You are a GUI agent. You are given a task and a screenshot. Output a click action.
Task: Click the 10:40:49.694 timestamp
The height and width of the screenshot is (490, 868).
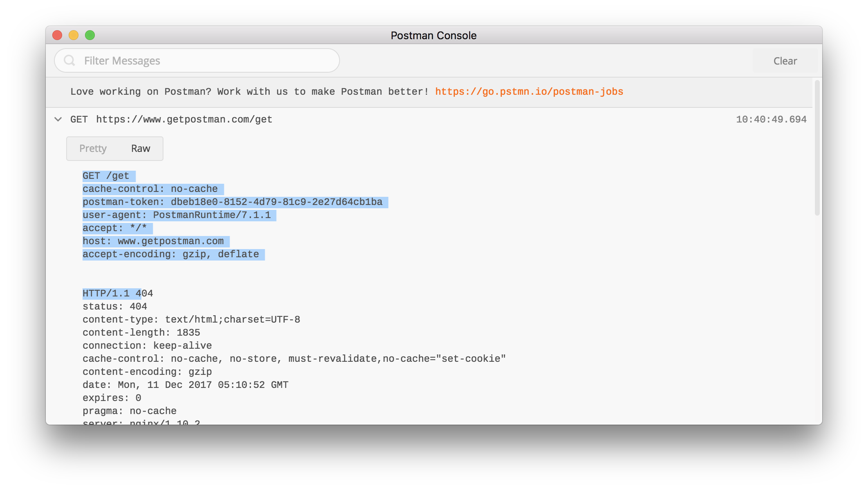(x=771, y=119)
